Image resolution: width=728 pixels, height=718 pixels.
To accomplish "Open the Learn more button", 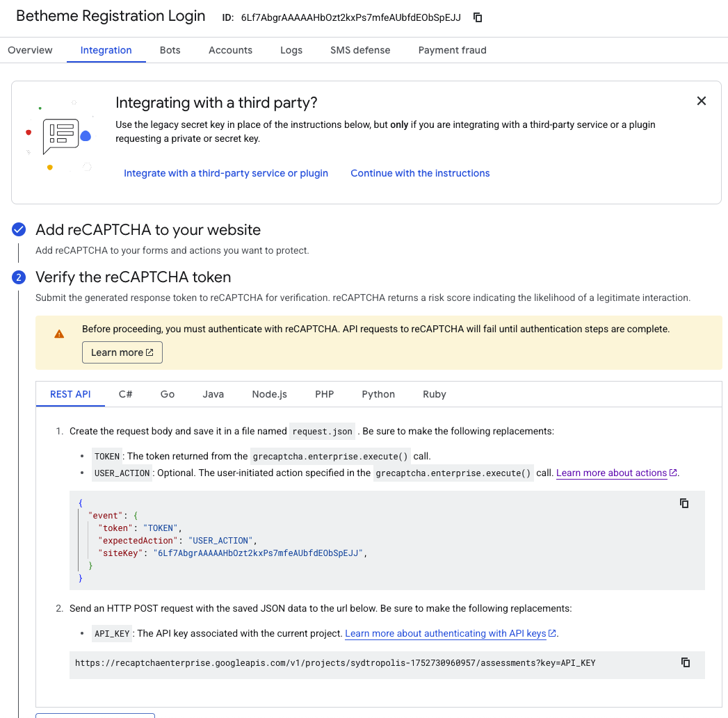I will point(122,352).
